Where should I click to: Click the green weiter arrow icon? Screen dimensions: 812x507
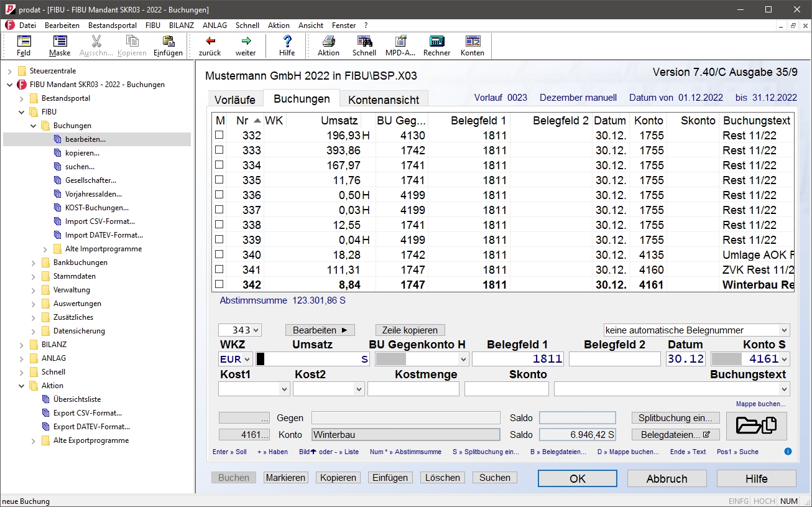(x=246, y=42)
